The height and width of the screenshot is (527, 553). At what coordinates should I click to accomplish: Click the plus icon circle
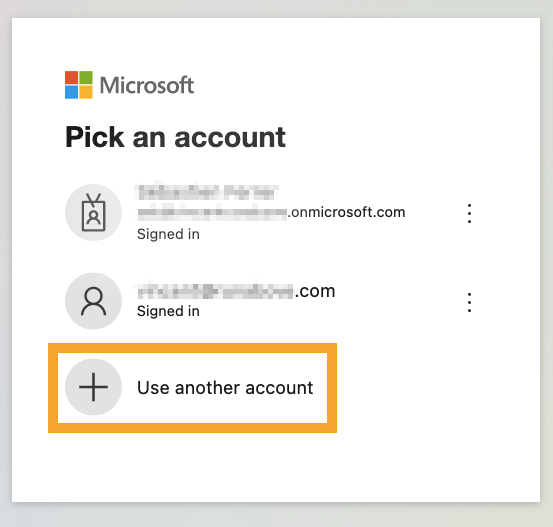pyautogui.click(x=93, y=387)
